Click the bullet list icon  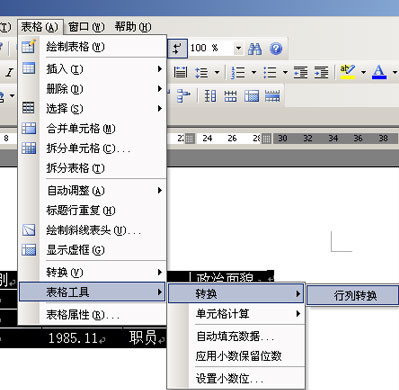270,72
